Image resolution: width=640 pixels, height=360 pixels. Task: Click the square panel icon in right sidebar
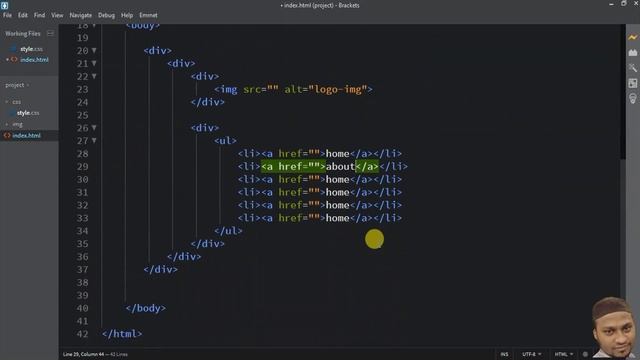[x=633, y=83]
